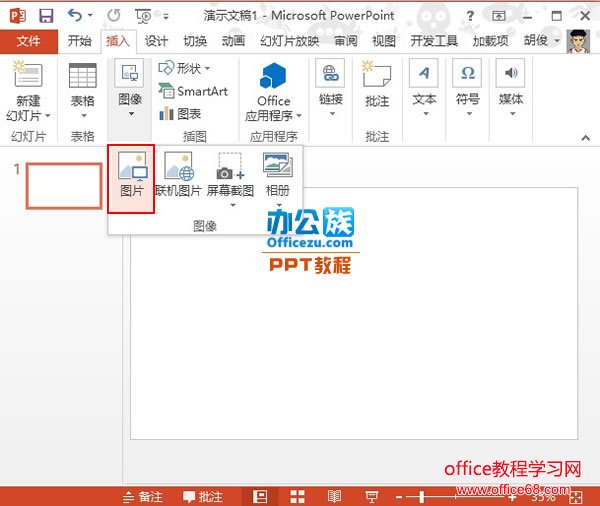Switch to the Design tab

[156, 41]
